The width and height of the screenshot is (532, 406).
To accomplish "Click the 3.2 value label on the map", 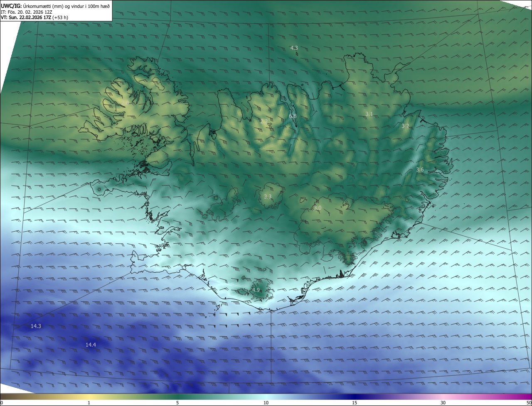I will pyautogui.click(x=405, y=126).
